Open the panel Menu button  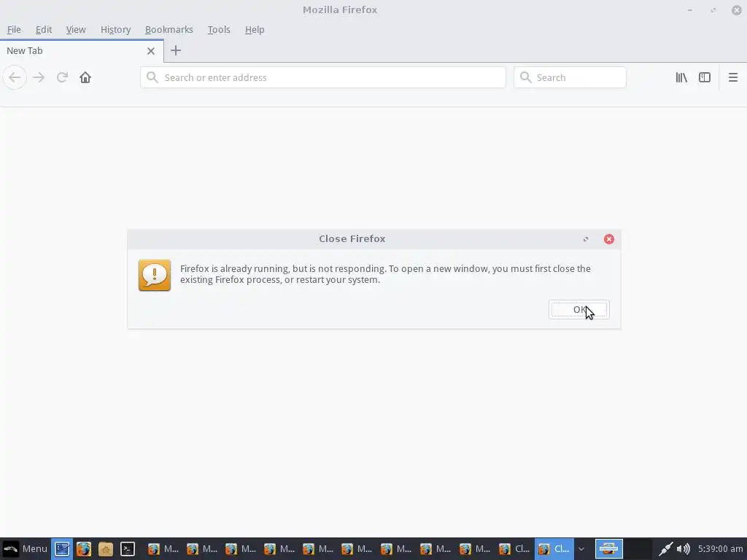(x=25, y=549)
